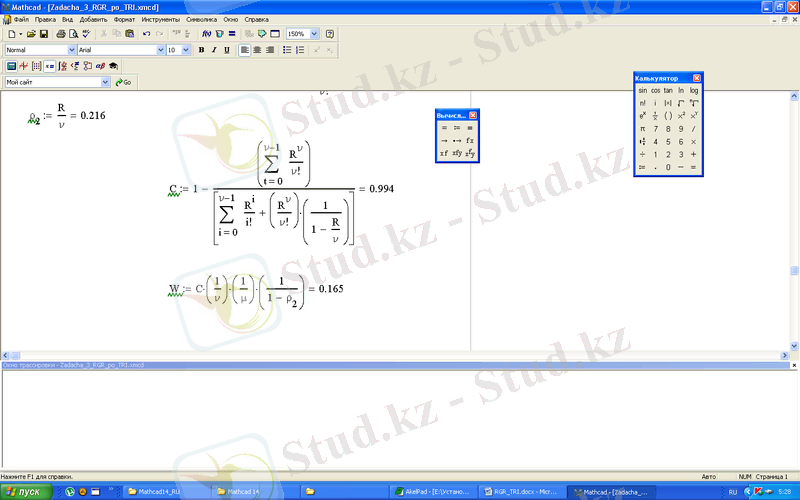
Task: Open the zoom 150% dropdown
Action: (314, 34)
